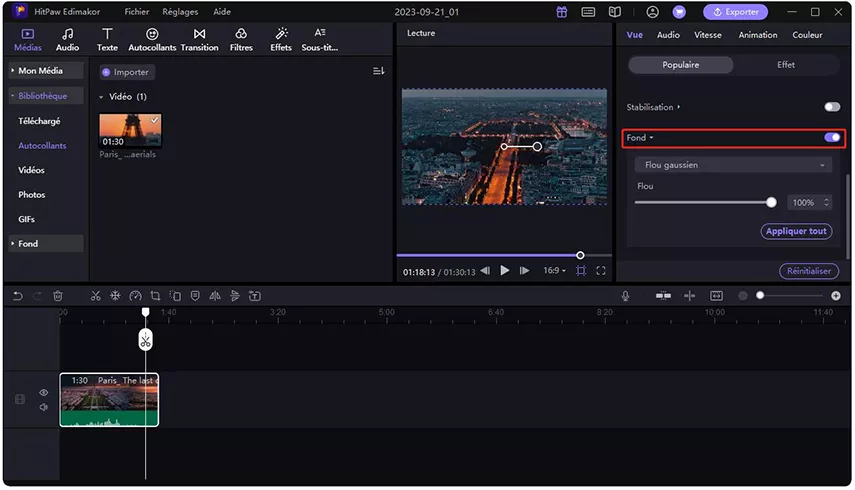Open the Flou gaussien dropdown
The height and width of the screenshot is (490, 855).
[x=733, y=165]
